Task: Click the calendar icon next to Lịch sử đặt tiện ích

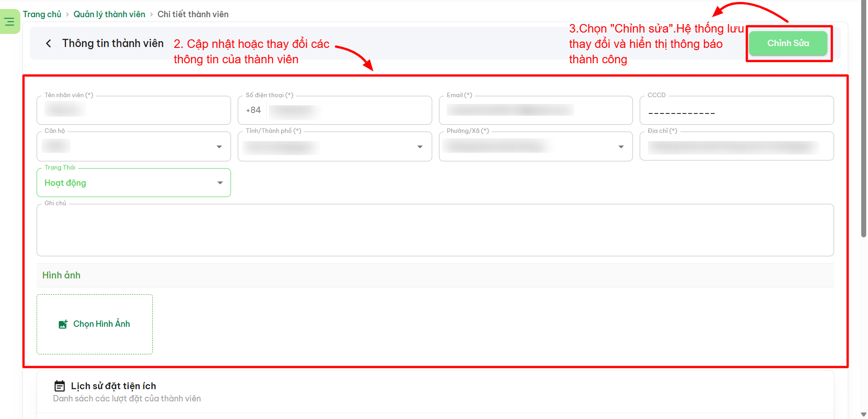Action: coord(60,386)
